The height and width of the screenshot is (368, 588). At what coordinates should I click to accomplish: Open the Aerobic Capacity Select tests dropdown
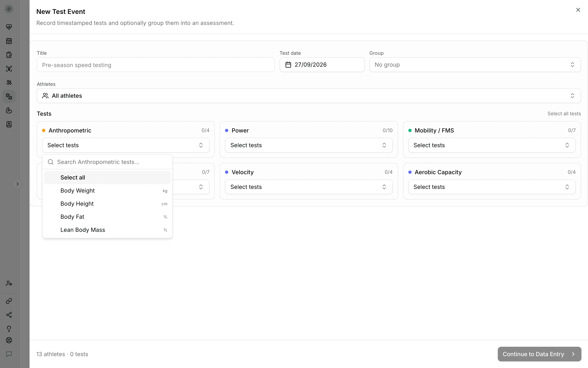492,187
